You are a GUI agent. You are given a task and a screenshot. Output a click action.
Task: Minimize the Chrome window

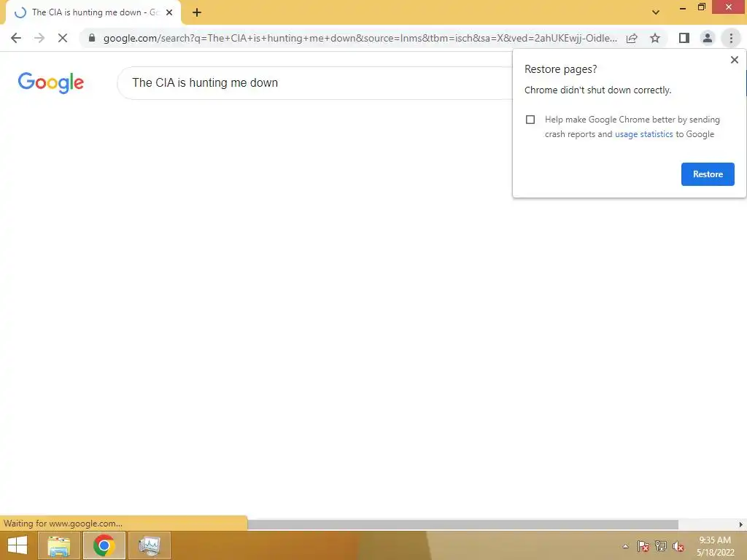click(x=683, y=7)
